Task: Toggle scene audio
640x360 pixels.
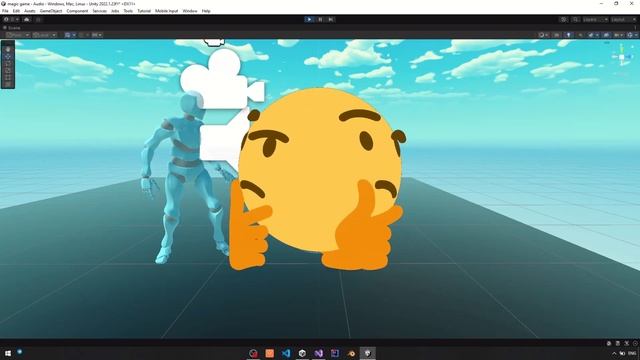Action: click(580, 35)
